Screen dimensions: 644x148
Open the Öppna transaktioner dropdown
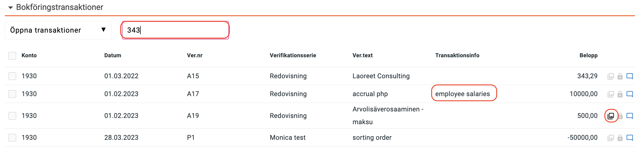[58, 30]
